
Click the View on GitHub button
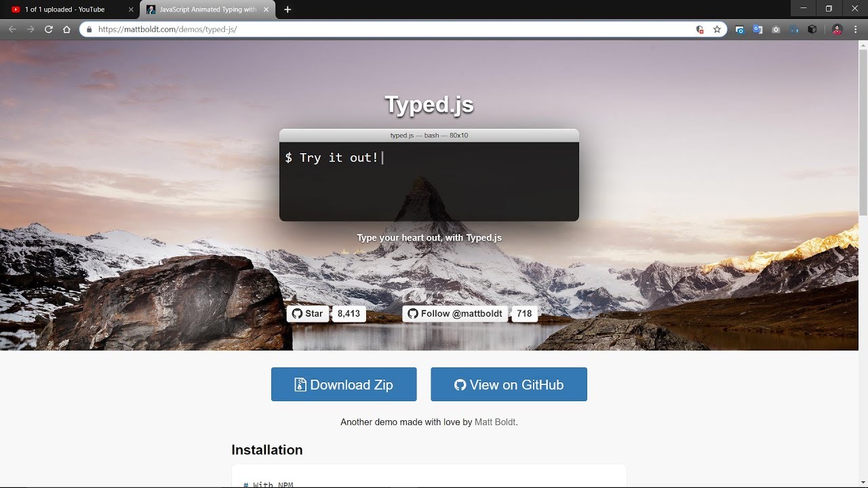tap(509, 384)
